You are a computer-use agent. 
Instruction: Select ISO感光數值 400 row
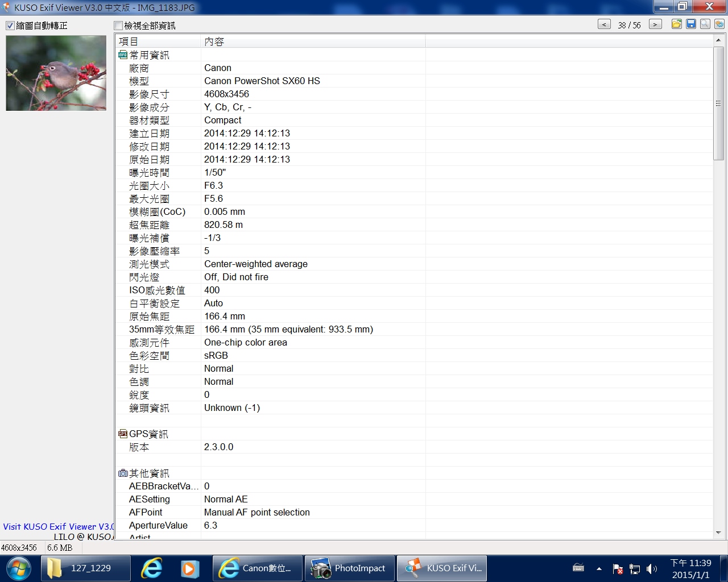point(413,290)
